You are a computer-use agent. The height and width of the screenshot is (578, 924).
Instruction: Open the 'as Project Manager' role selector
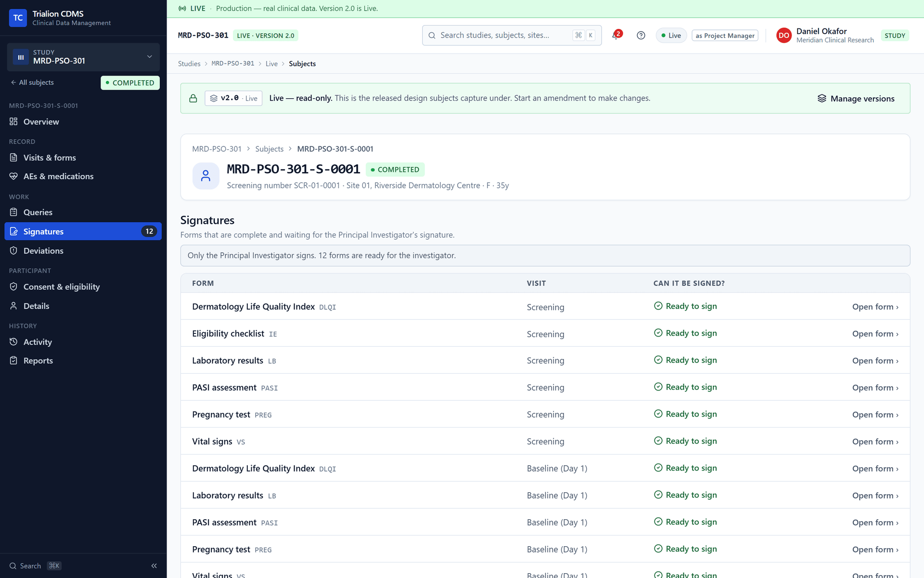[725, 36]
